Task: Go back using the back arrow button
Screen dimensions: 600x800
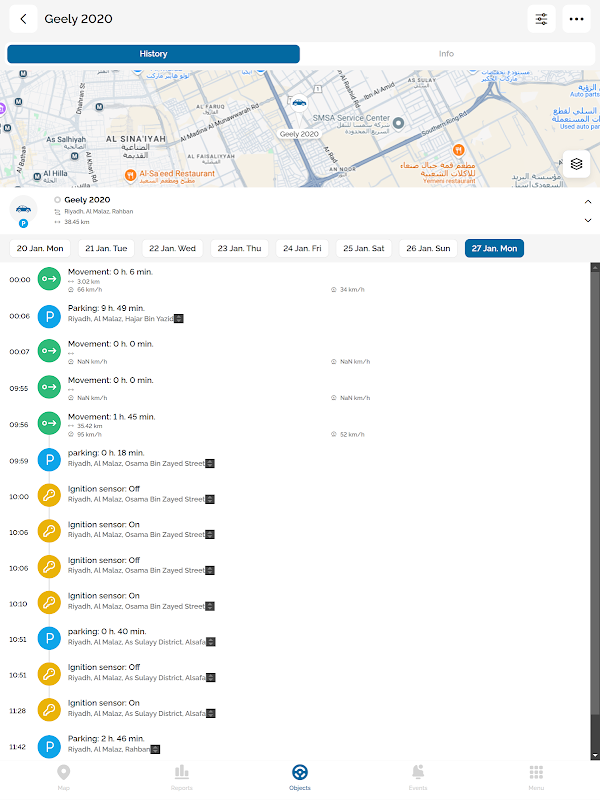Action: 23,19
